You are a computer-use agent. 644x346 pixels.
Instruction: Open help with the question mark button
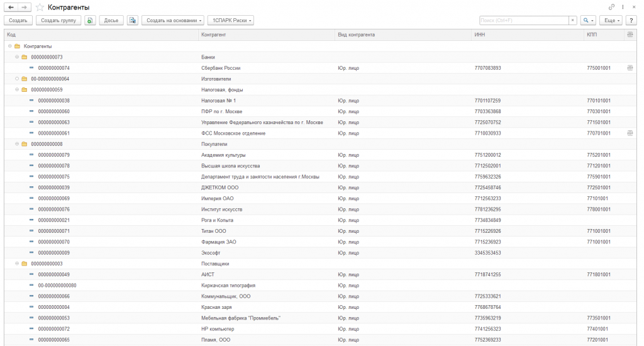click(631, 20)
